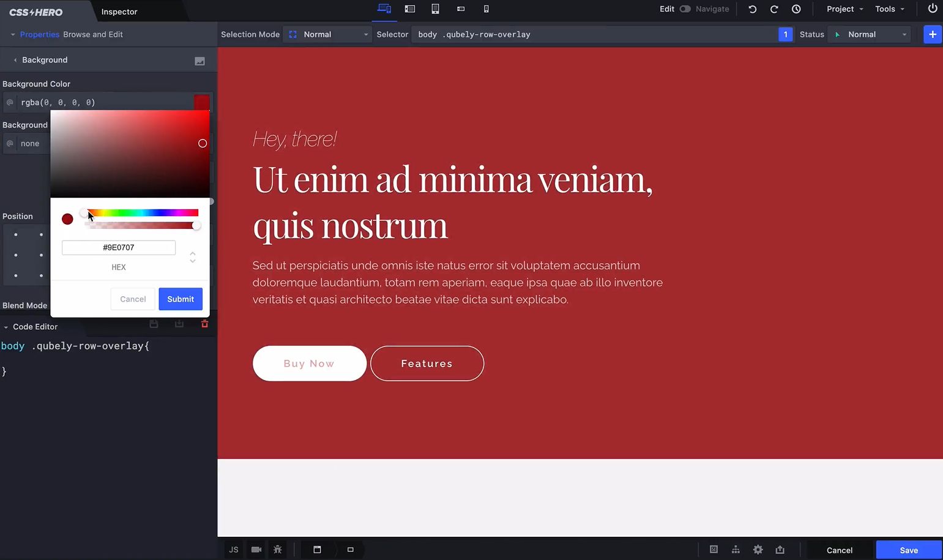
Task: Delete code using the red trash icon
Action: 204,323
